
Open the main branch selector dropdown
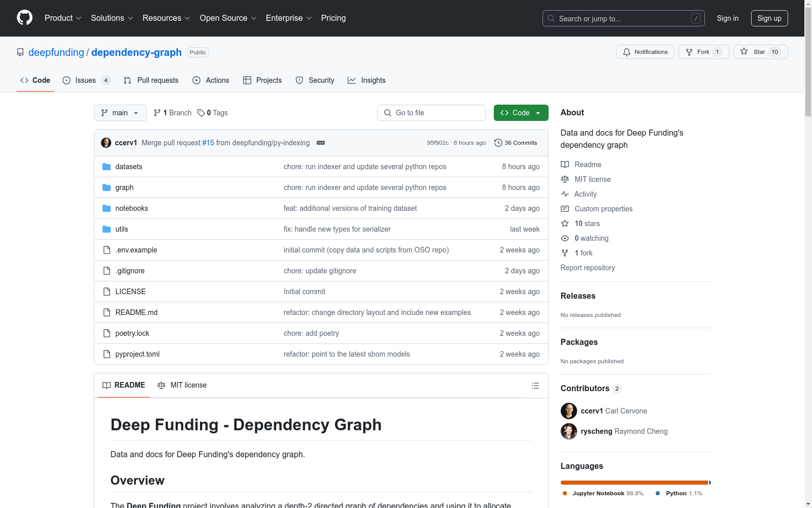[x=120, y=113]
